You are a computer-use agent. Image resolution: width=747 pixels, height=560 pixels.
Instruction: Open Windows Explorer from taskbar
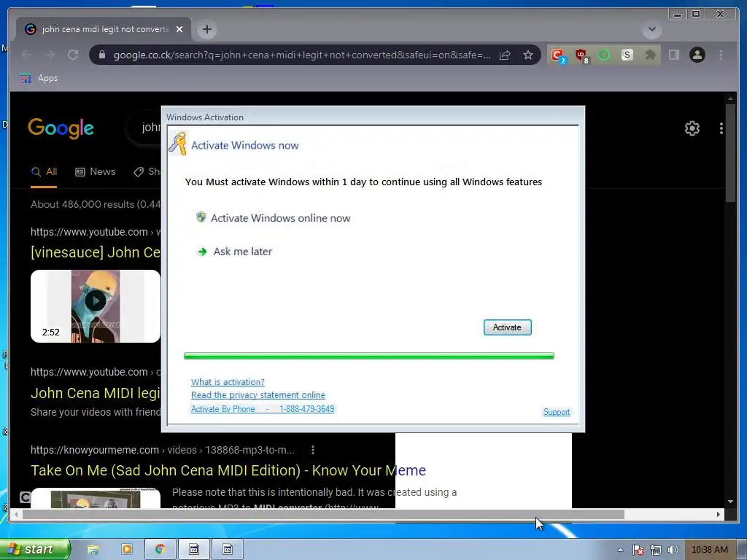[93, 550]
